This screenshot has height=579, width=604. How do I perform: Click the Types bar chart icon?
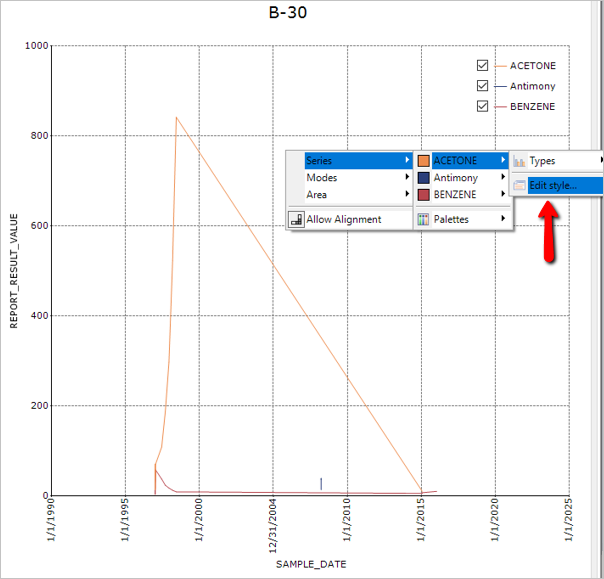click(x=519, y=161)
